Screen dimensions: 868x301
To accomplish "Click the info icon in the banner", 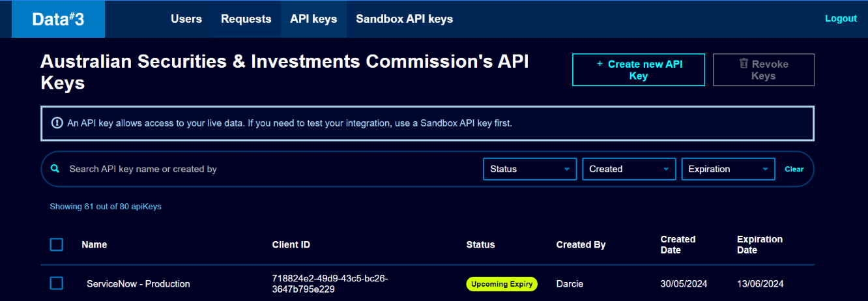I will [x=57, y=122].
